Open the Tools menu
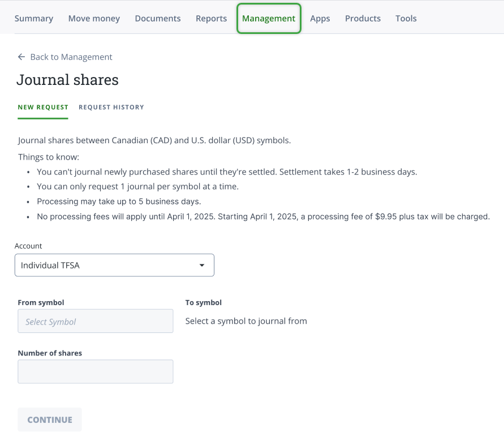The height and width of the screenshot is (445, 504). click(x=406, y=18)
